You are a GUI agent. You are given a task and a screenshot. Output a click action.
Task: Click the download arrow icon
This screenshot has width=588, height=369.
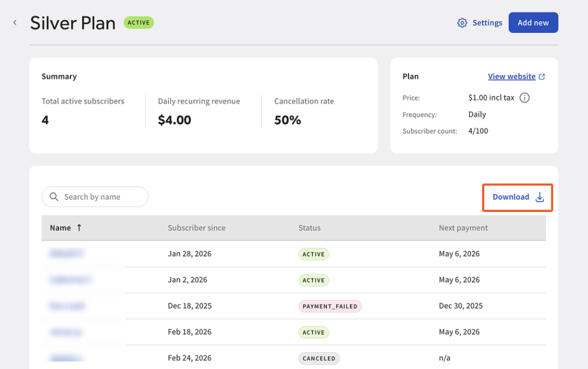[x=540, y=197]
